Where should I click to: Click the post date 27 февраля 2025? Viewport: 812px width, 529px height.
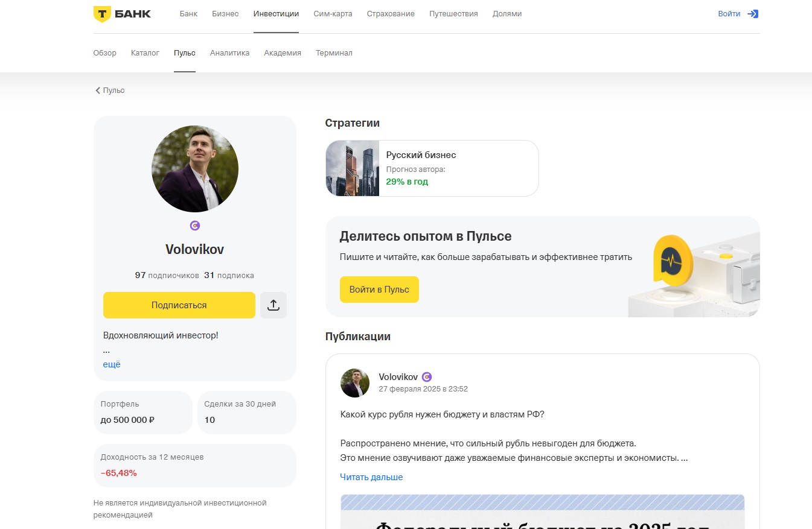point(423,389)
